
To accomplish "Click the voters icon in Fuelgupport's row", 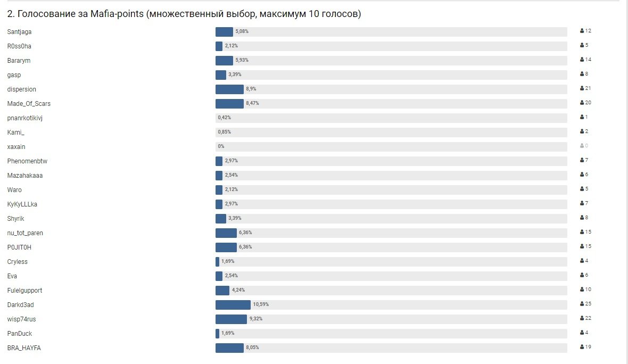I will click(582, 289).
